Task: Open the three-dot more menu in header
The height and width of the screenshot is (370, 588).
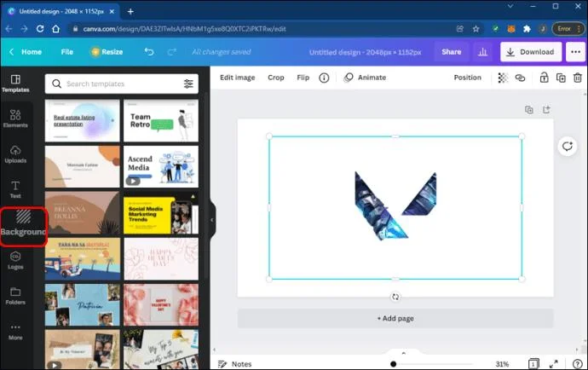Action: [x=575, y=52]
